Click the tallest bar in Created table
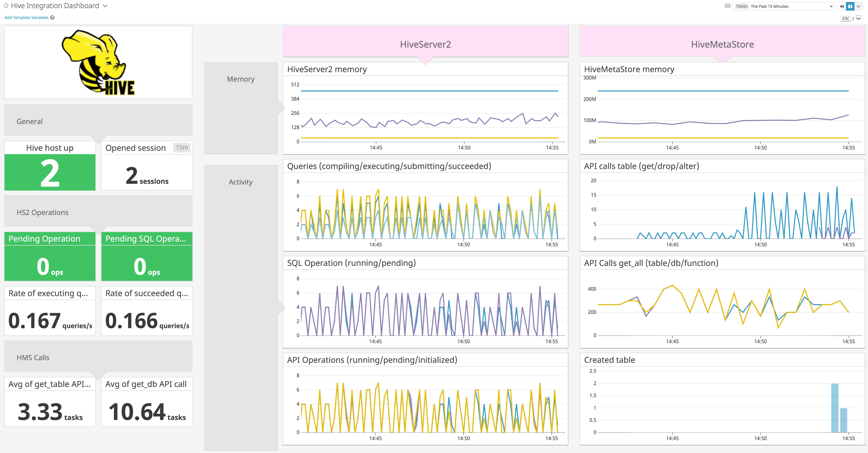 835,408
